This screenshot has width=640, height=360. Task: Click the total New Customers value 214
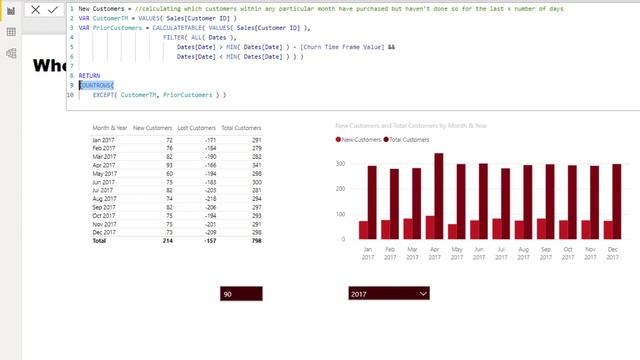[x=167, y=241]
